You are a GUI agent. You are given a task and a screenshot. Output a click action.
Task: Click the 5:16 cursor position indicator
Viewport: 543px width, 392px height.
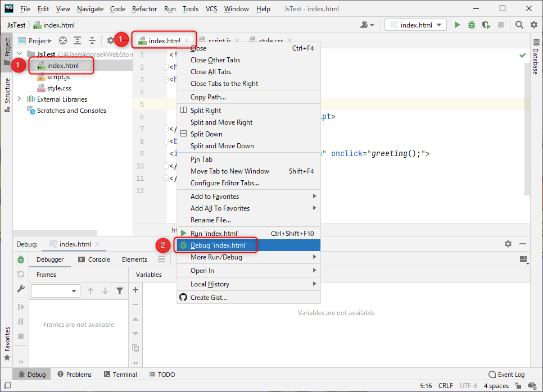pos(426,385)
